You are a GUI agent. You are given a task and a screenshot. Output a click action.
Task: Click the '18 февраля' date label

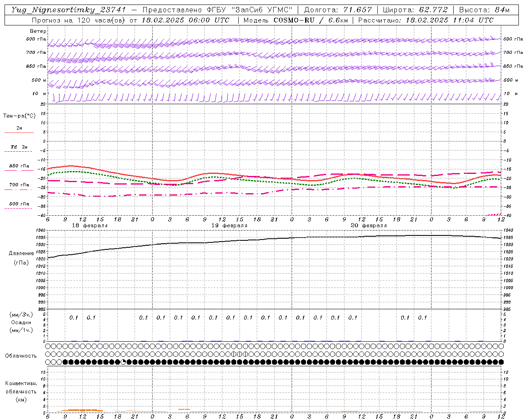coord(90,226)
